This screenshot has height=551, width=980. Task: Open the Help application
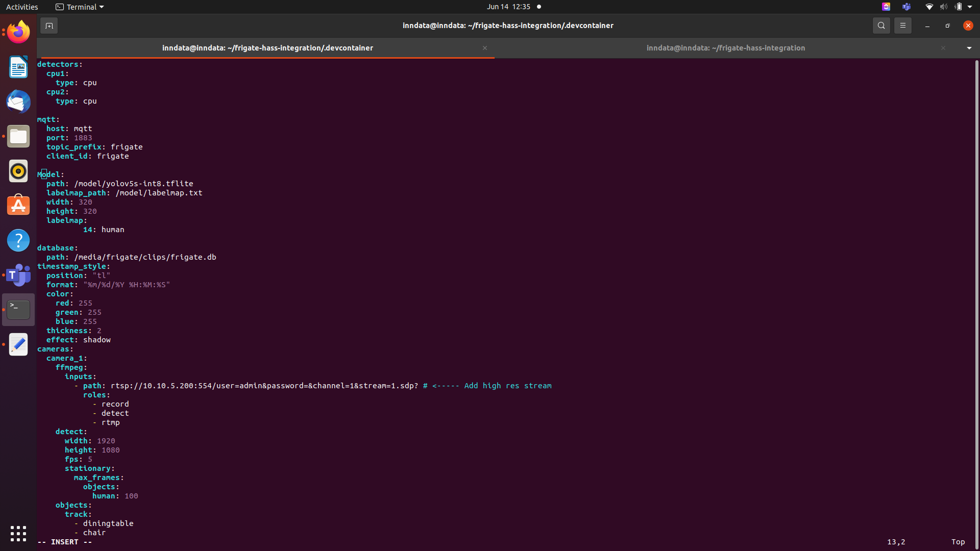coord(18,240)
